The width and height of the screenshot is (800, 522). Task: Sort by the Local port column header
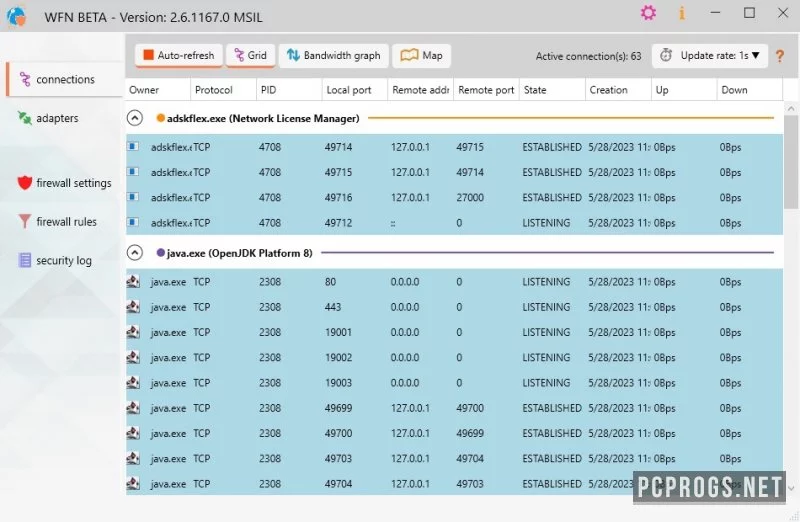click(x=355, y=90)
